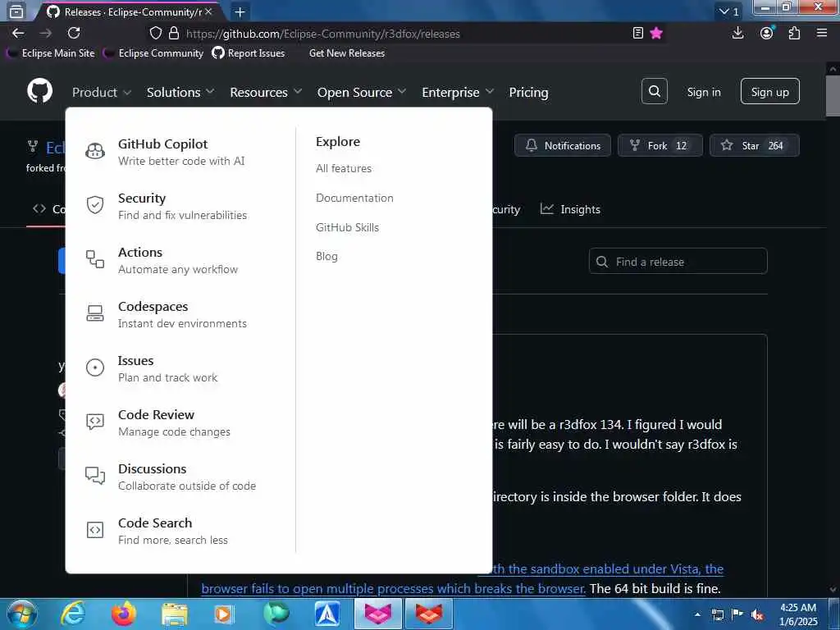Open GitHub Skills under Explore

347,227
